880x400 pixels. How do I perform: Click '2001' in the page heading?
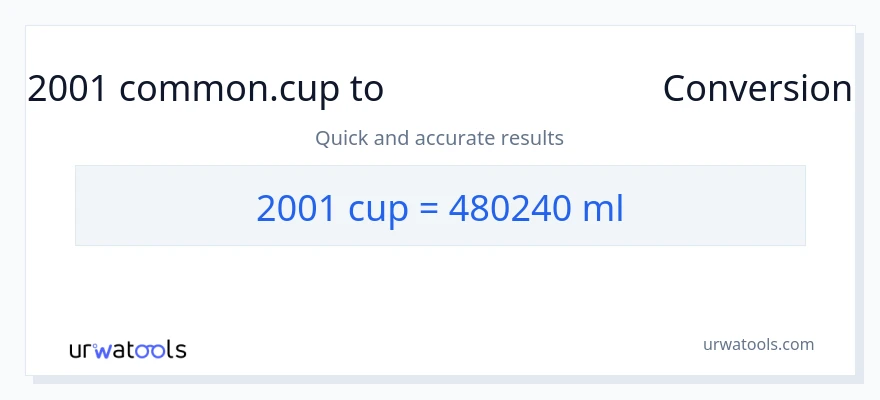pos(68,89)
